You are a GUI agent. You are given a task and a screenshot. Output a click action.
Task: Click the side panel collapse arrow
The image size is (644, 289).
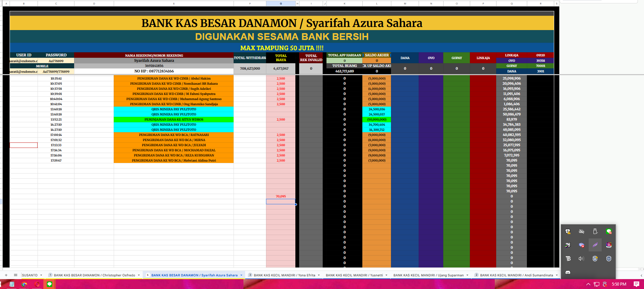641,275
